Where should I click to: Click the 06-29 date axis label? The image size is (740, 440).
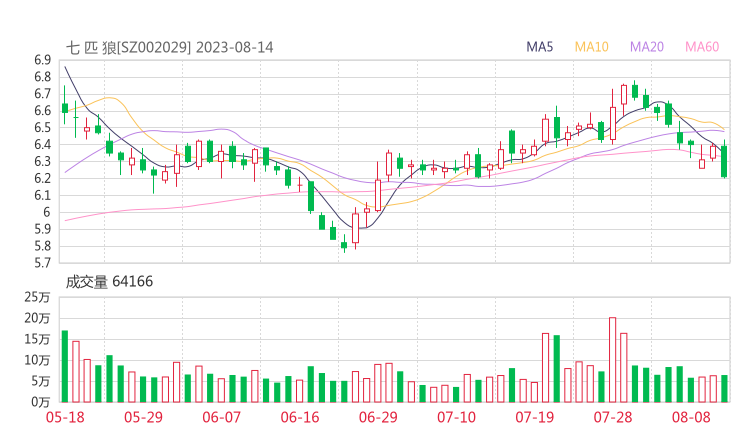point(378,417)
